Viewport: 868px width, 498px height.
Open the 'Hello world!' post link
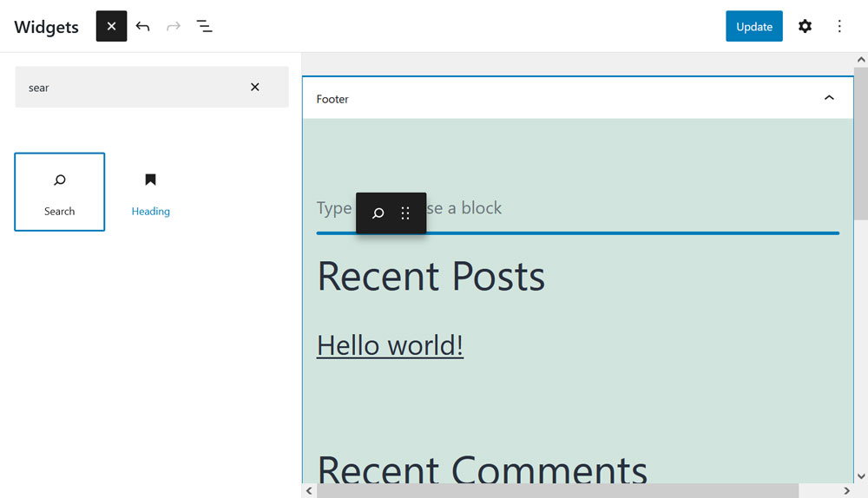(x=390, y=345)
